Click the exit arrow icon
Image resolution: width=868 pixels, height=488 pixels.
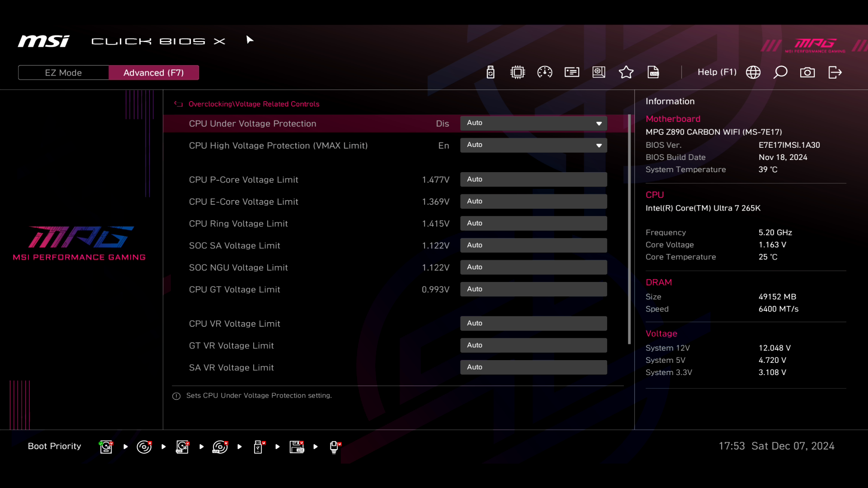point(835,72)
